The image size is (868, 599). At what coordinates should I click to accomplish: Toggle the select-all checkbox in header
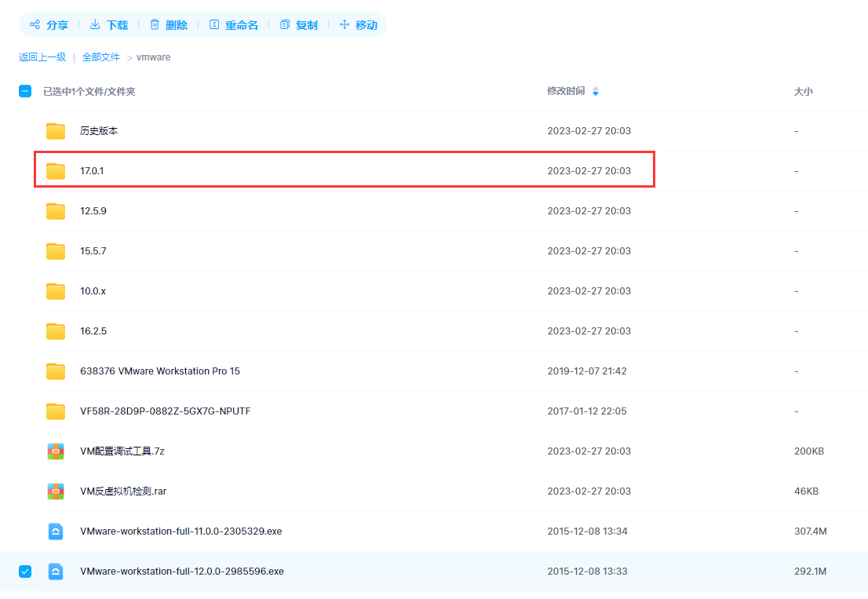tap(25, 91)
